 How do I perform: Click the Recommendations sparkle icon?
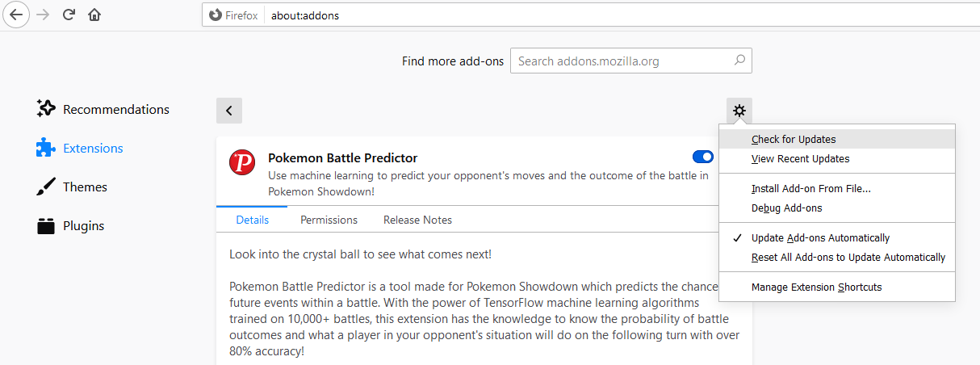pos(46,109)
